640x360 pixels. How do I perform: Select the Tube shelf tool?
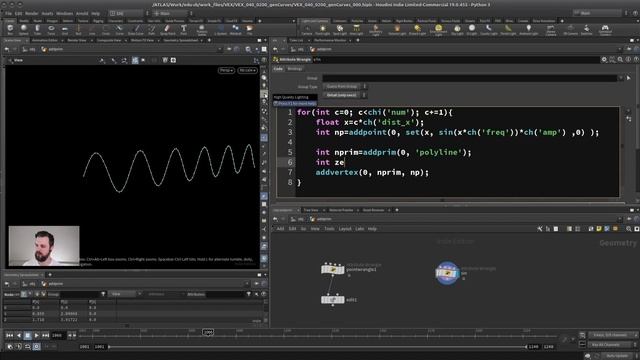pyautogui.click(x=38, y=29)
